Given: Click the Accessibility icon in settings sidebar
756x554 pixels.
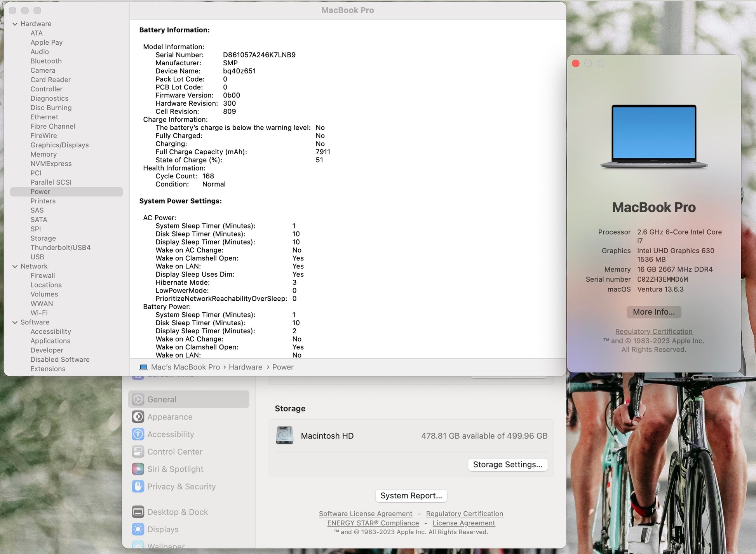Looking at the screenshot, I should 138,434.
